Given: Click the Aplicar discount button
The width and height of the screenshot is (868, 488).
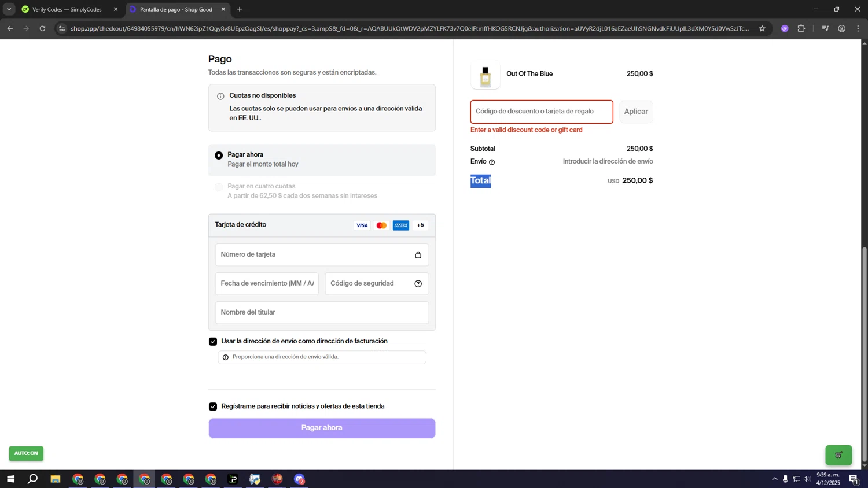Looking at the screenshot, I should point(636,112).
